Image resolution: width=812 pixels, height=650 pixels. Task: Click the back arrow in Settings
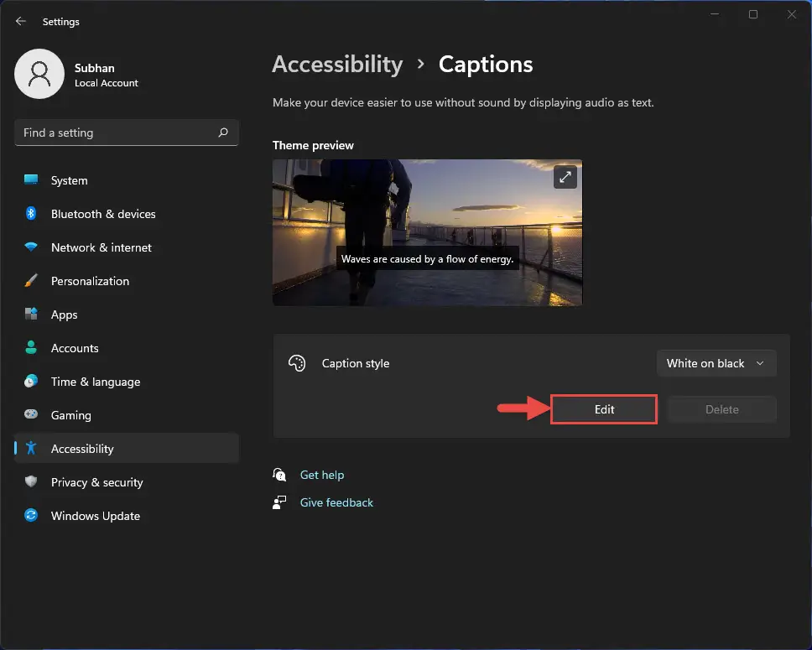[21, 21]
